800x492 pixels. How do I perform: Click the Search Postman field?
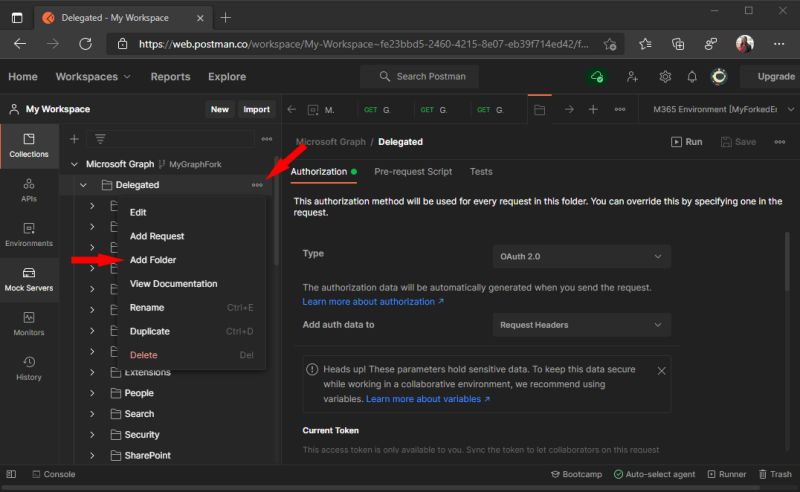[419, 77]
